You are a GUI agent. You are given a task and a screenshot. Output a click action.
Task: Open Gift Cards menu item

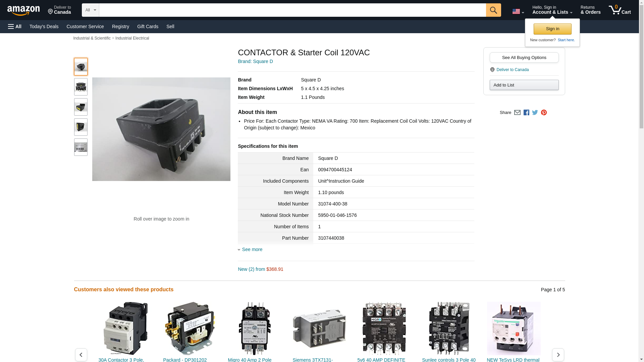coord(148,26)
